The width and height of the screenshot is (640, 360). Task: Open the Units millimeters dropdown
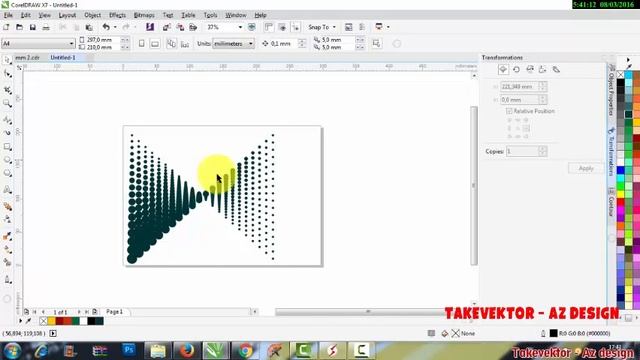(251, 43)
